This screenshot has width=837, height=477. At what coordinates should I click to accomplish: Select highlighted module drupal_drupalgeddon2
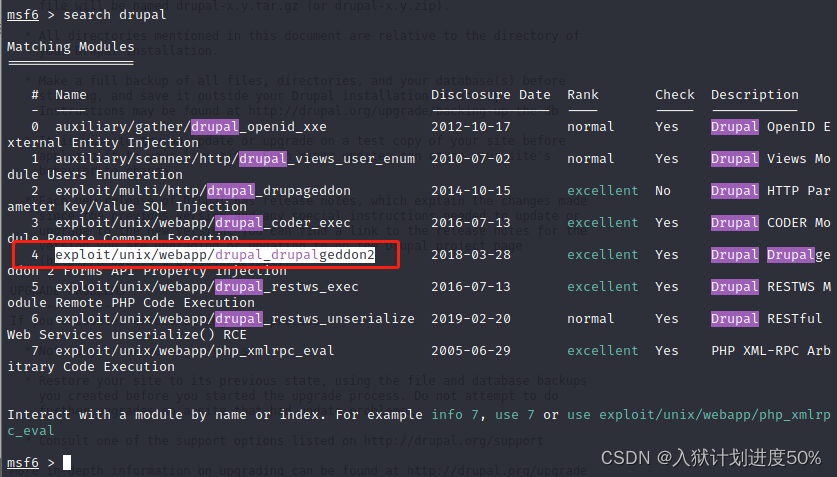(x=215, y=255)
